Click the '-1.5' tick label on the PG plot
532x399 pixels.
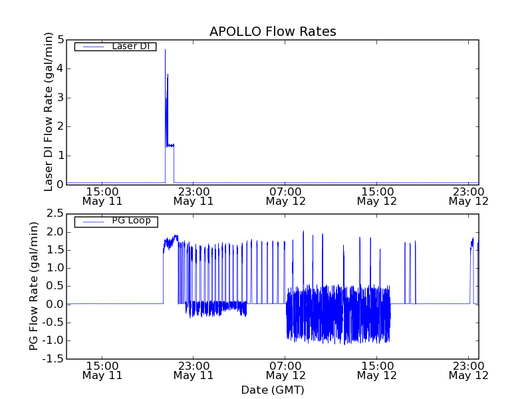[x=53, y=358]
